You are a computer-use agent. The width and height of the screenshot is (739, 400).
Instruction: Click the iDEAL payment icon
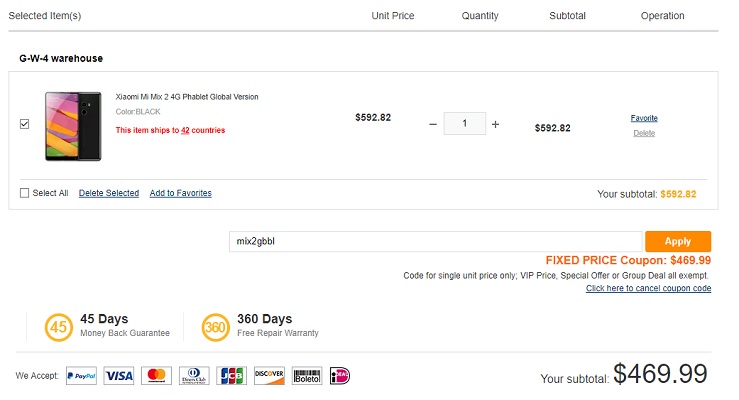coord(340,376)
